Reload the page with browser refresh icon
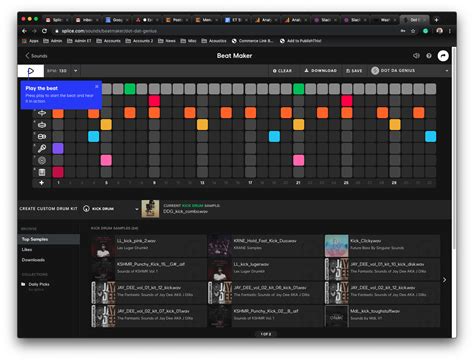 [x=45, y=31]
